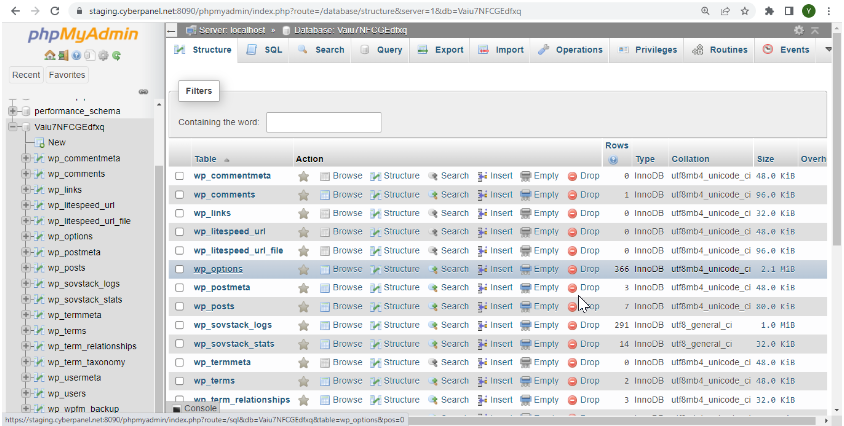The height and width of the screenshot is (426, 844).
Task: Check the wp_links row checkbox
Action: (x=180, y=213)
